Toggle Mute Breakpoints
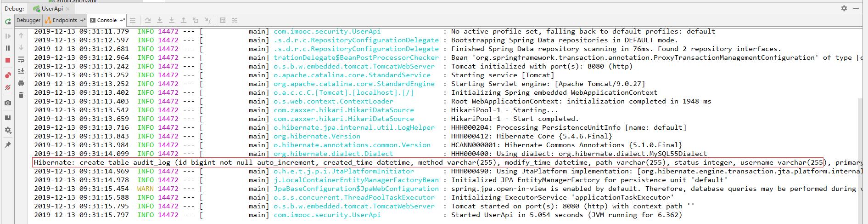868x224 pixels. pyautogui.click(x=8, y=87)
